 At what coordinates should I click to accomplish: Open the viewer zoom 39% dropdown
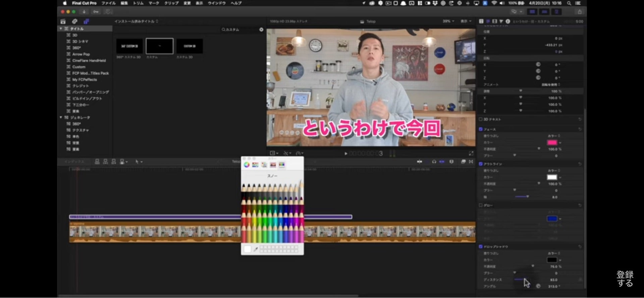tap(448, 21)
